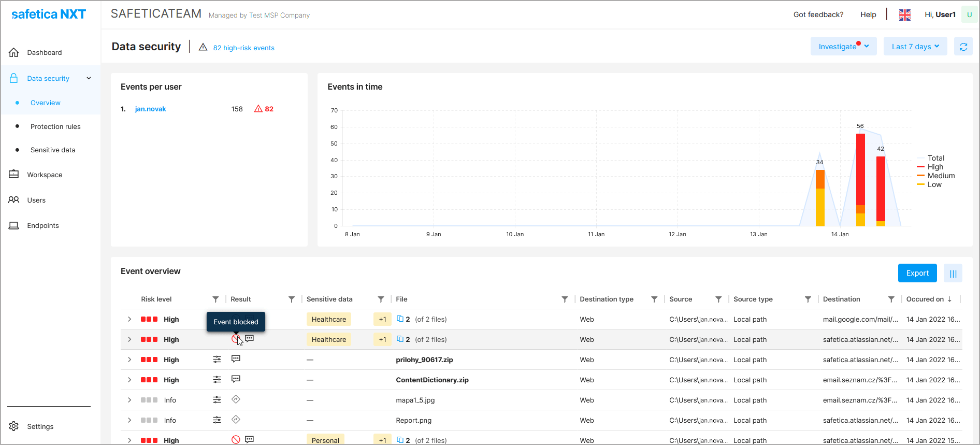The image size is (980, 445).
Task: Click the Risk level column filter icon
Action: tap(215, 299)
